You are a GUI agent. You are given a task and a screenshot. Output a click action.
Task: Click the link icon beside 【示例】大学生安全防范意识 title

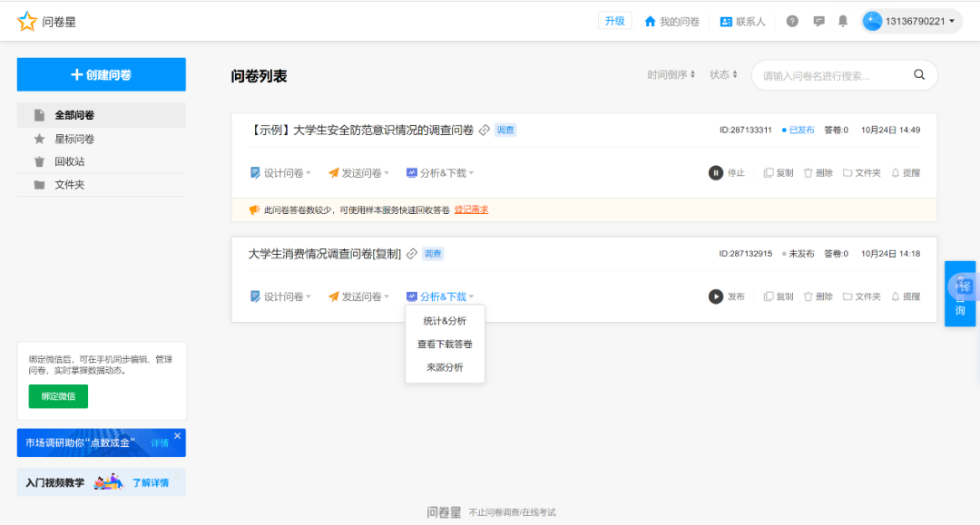pyautogui.click(x=485, y=130)
